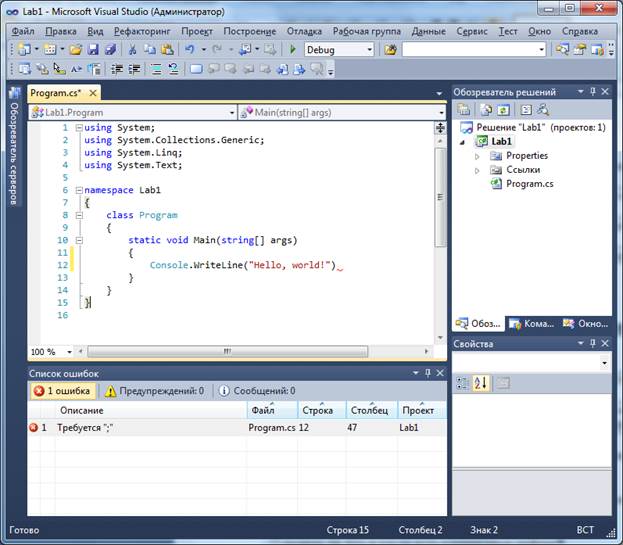Viewport: 623px width, 545px height.
Task: Collapse the namespace Lab1 code block
Action: 79,190
